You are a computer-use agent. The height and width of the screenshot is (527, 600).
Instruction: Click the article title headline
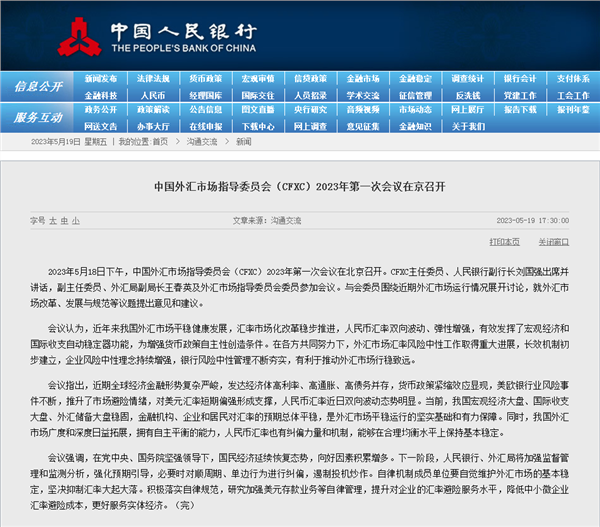(300, 187)
